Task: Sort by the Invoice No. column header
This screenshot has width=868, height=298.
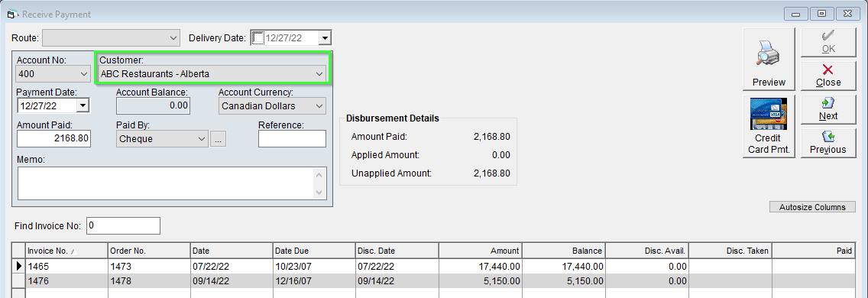Action: [x=66, y=251]
